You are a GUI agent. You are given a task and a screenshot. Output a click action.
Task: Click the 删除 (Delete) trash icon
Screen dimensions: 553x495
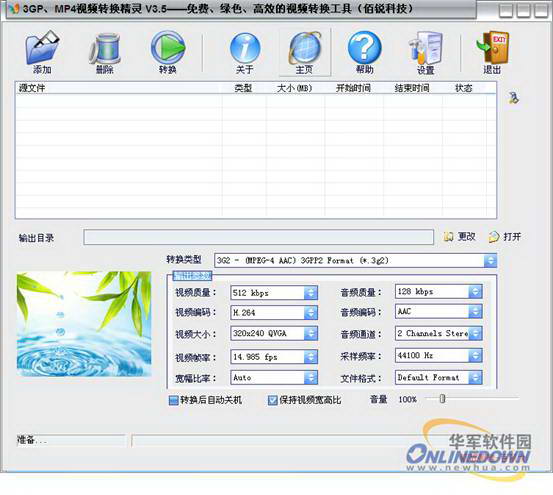click(105, 49)
